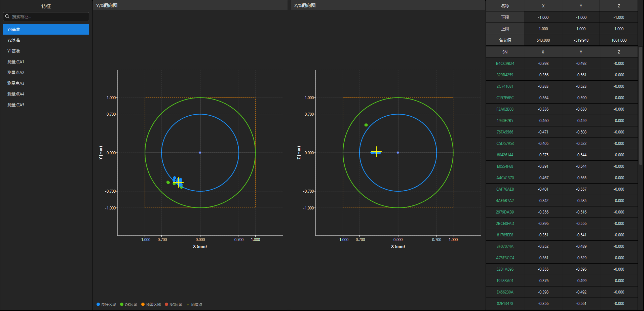
Task: Open serial number 1940F2B5
Action: coord(505,121)
